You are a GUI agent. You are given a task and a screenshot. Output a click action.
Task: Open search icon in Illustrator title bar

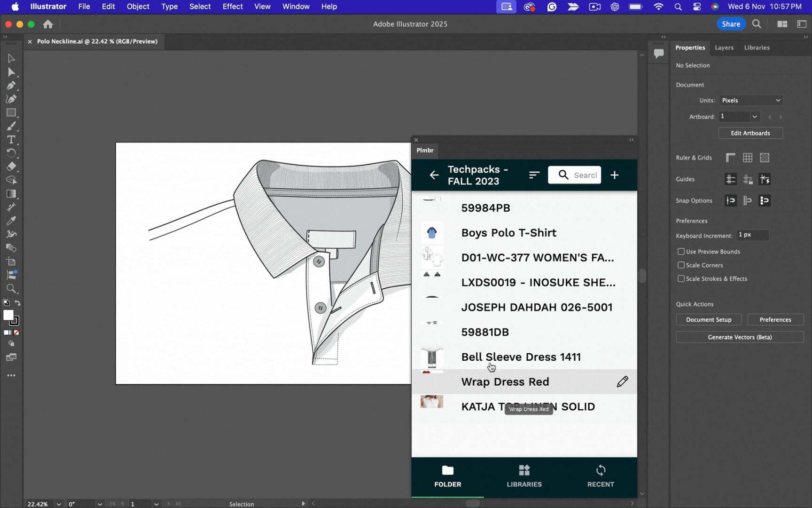[757, 24]
